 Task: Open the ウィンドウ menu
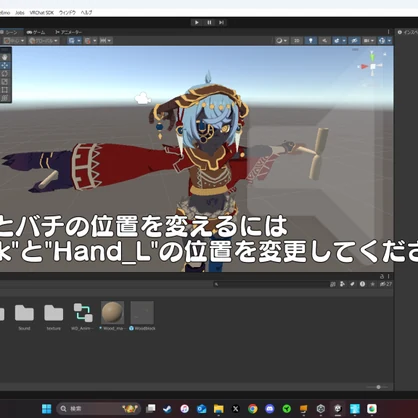click(67, 13)
